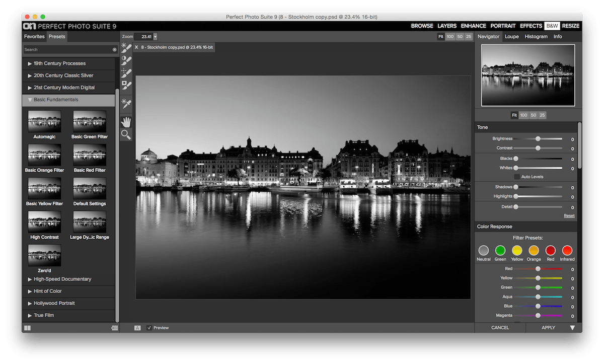Set navigator zoom to 25
The width and height of the screenshot is (604, 364).
(542, 115)
